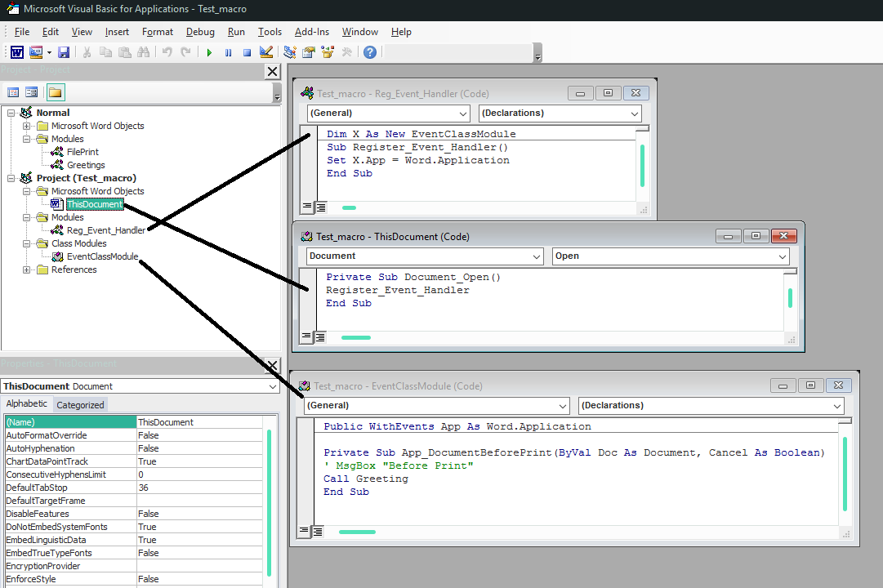Image resolution: width=883 pixels, height=588 pixels.
Task: Open the Object Browser toolbar icon
Action: [x=328, y=52]
